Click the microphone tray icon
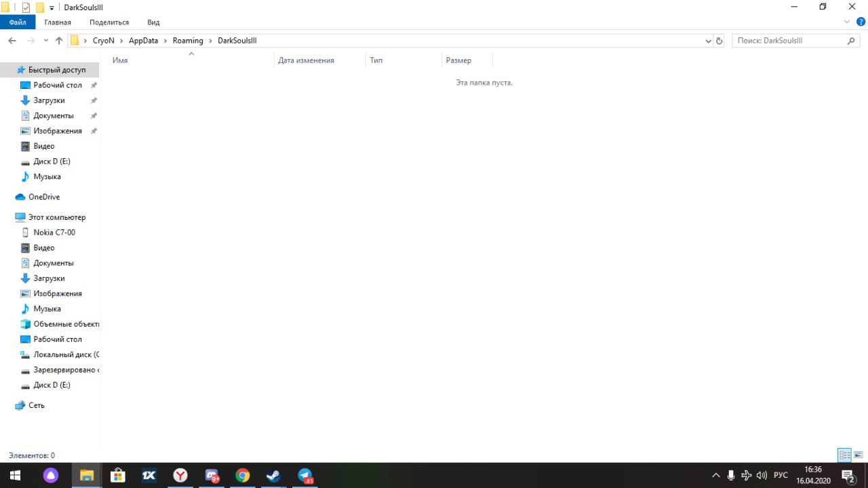Image resolution: width=868 pixels, height=488 pixels. [731, 475]
